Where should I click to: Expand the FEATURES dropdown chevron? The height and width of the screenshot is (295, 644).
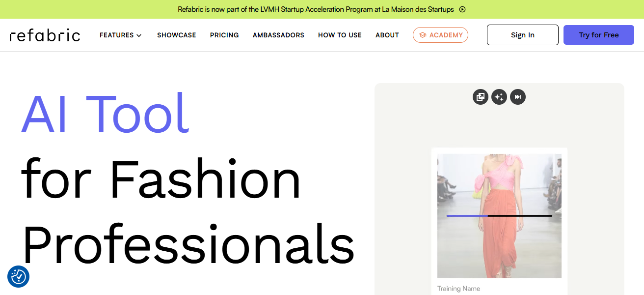[139, 35]
